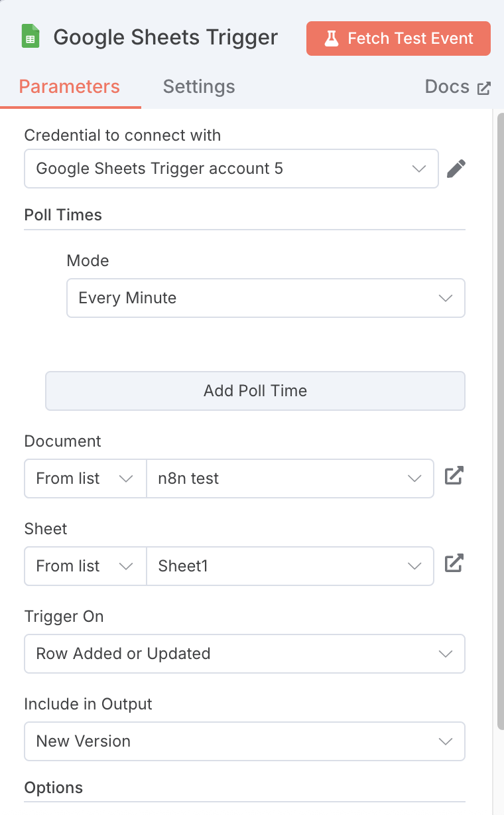Screen dimensions: 504x815
Task: Click the Google Sheets node icon
Action: tap(30, 37)
